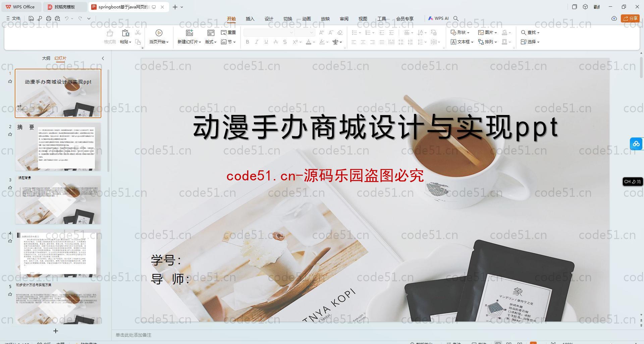
Task: Open the Review (审阅) ribbon tab
Action: click(344, 19)
